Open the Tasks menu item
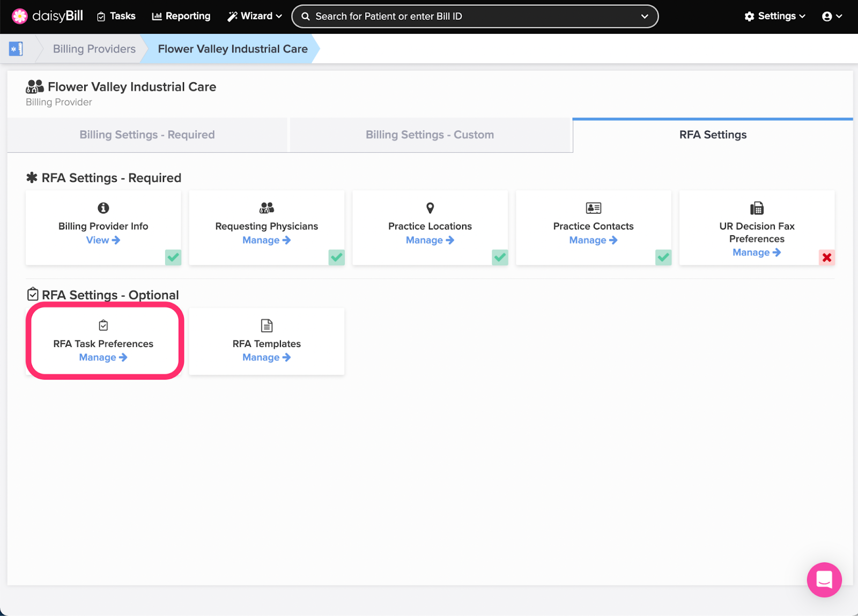This screenshot has width=858, height=616. click(x=116, y=16)
